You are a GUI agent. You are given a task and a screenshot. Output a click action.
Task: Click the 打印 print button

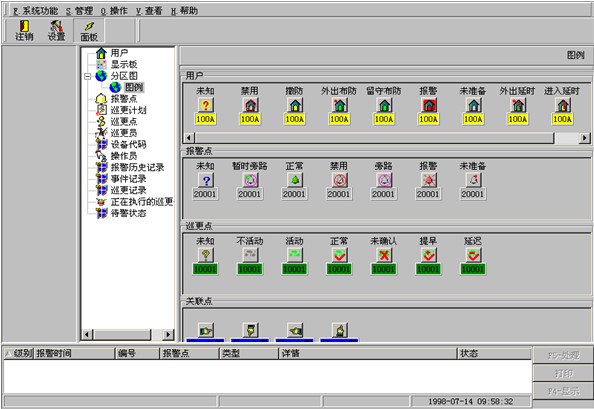pyautogui.click(x=563, y=373)
